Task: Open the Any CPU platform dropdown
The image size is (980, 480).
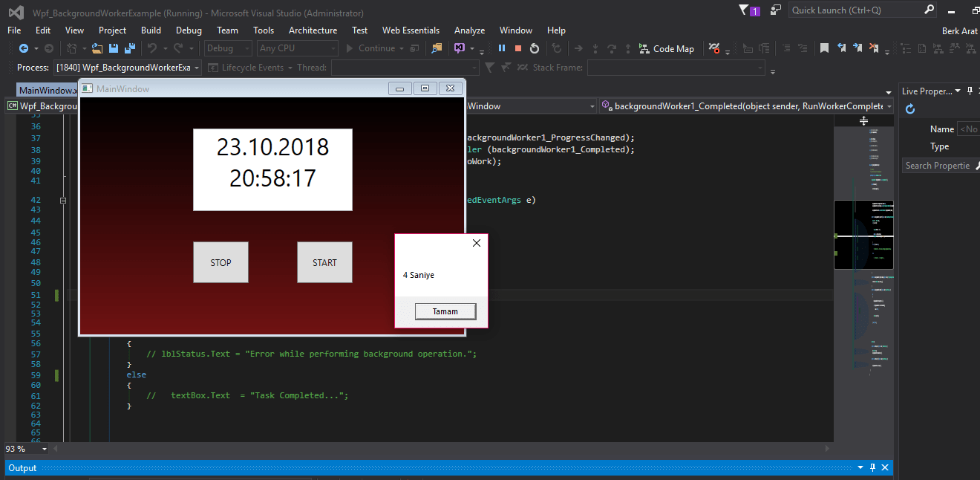Action: pos(298,48)
